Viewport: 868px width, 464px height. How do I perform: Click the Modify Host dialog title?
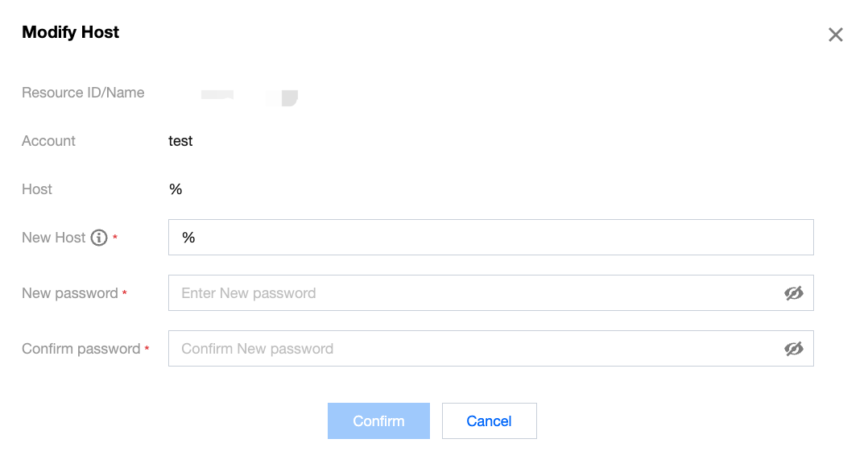(x=71, y=32)
